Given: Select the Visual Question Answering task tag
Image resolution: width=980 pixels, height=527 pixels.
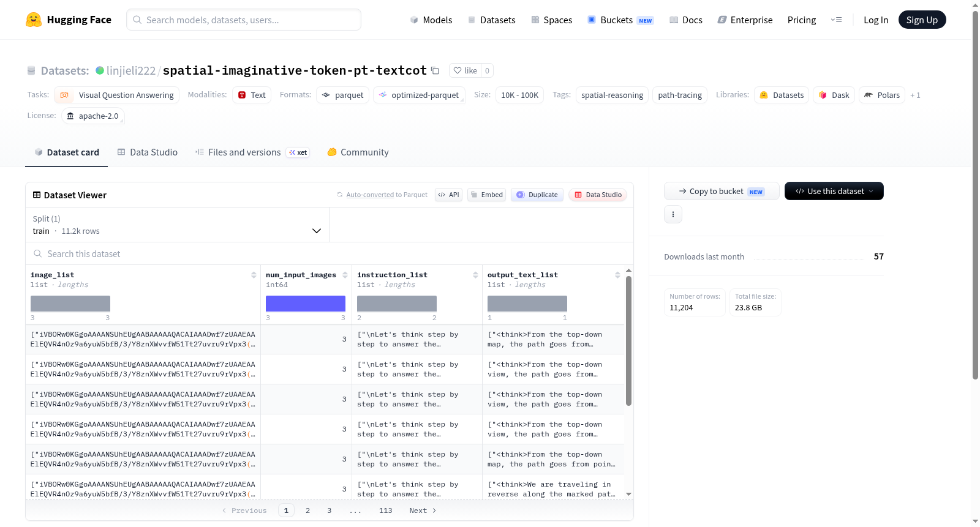Looking at the screenshot, I should [x=117, y=95].
